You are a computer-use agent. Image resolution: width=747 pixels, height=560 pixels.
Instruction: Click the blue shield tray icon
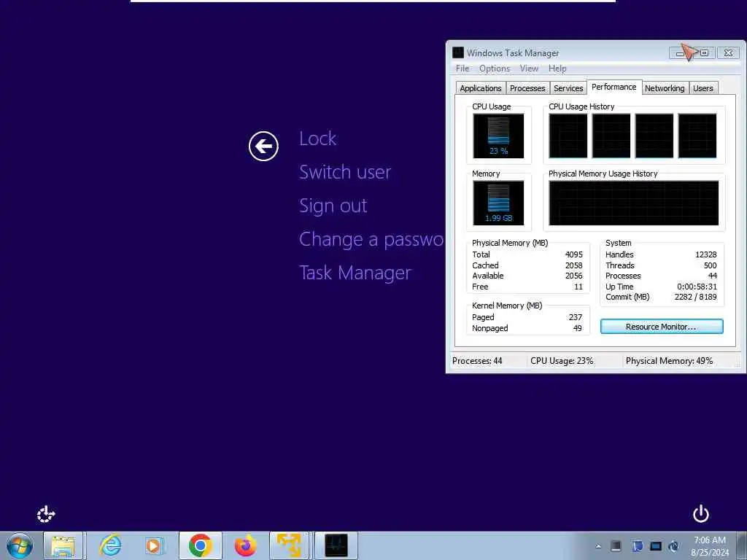(x=638, y=546)
